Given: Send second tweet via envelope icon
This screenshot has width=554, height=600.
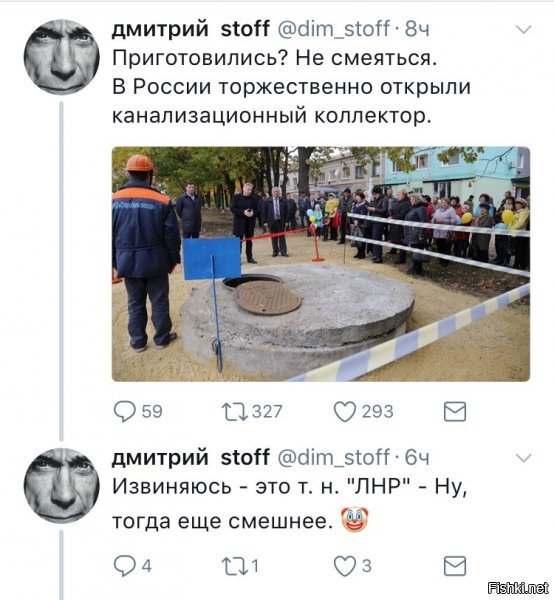Looking at the screenshot, I should point(455,566).
